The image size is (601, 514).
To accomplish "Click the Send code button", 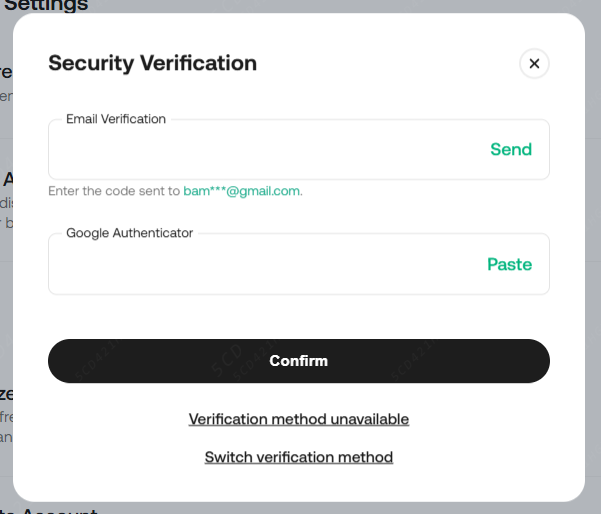I will pyautogui.click(x=510, y=150).
